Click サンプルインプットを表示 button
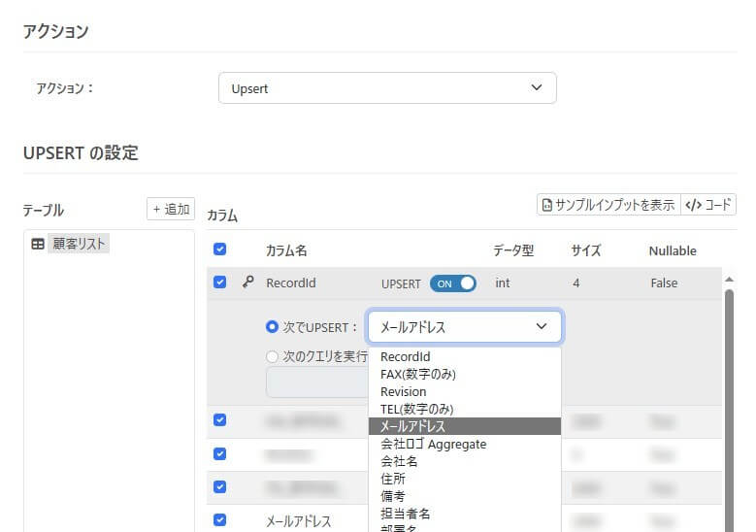756x532 pixels. click(x=608, y=205)
